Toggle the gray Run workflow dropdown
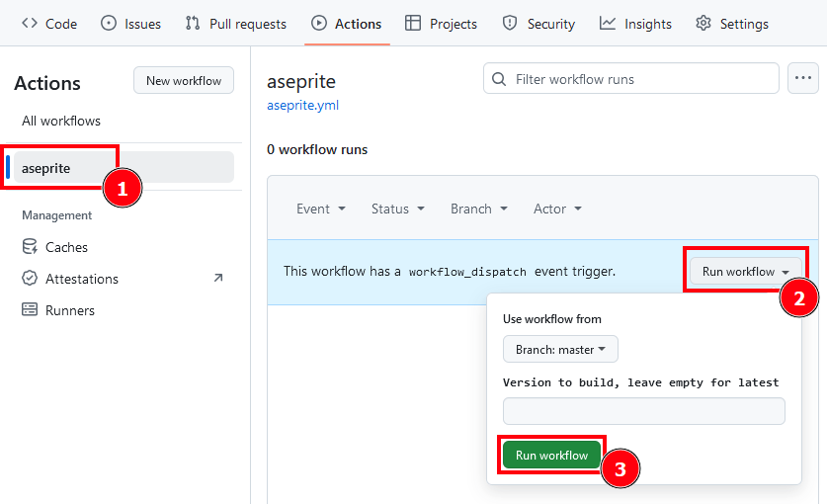Screen dimensions: 827x504 pyautogui.click(x=746, y=271)
